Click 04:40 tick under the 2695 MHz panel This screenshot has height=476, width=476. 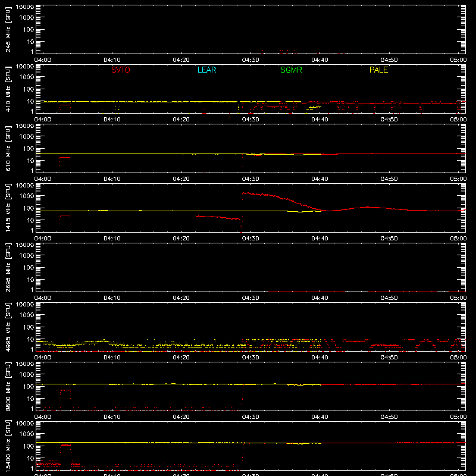pos(320,298)
